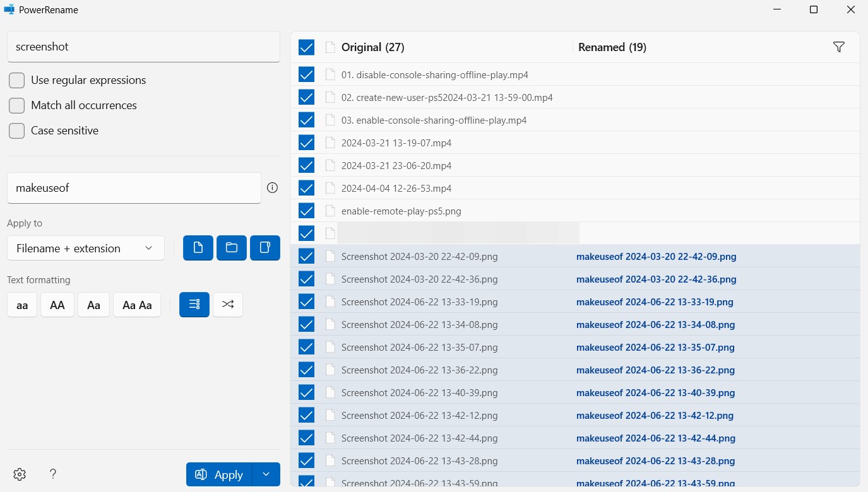Select uppercase 'AA' text formatting
868x492 pixels.
click(x=57, y=305)
